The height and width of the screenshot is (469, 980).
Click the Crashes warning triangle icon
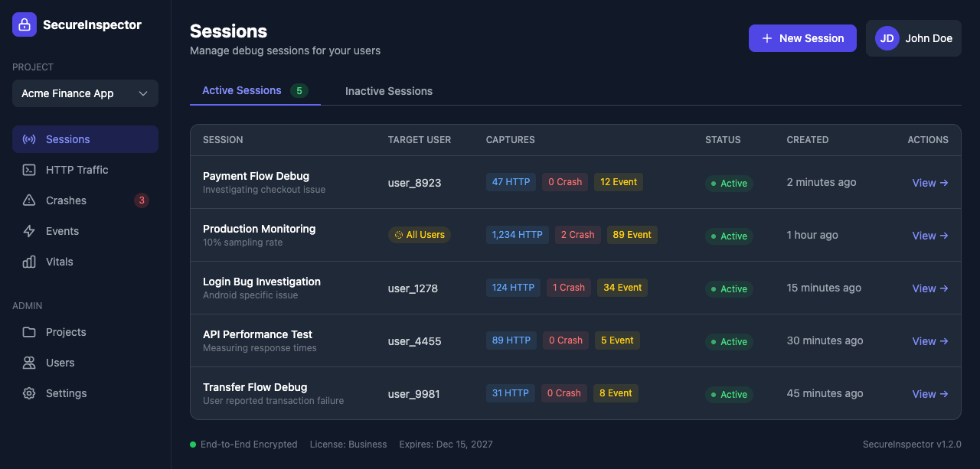pos(29,200)
